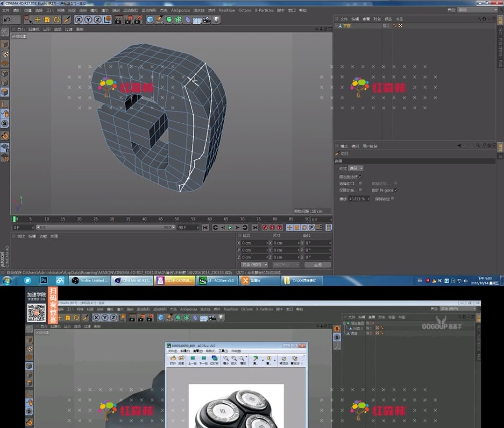The width and height of the screenshot is (504, 428).
Task: Click the Apply button in coordinates panel
Action: point(317,265)
